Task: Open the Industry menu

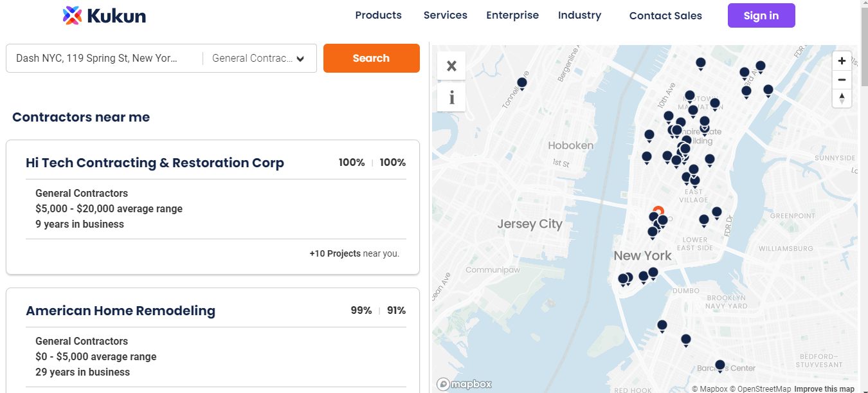Action: [x=579, y=15]
